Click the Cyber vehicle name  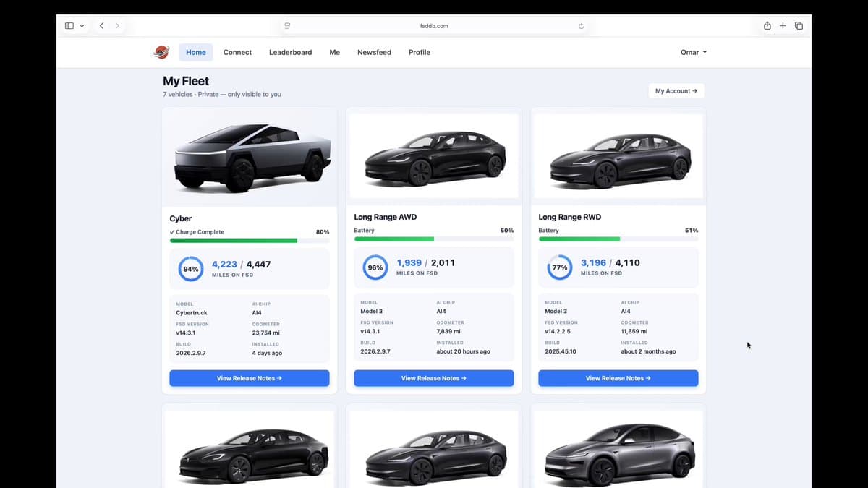click(181, 218)
